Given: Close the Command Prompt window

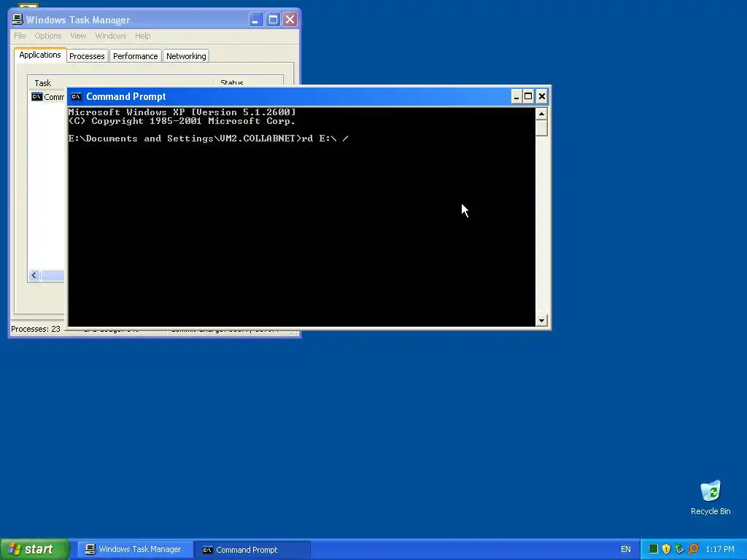Looking at the screenshot, I should (x=542, y=97).
